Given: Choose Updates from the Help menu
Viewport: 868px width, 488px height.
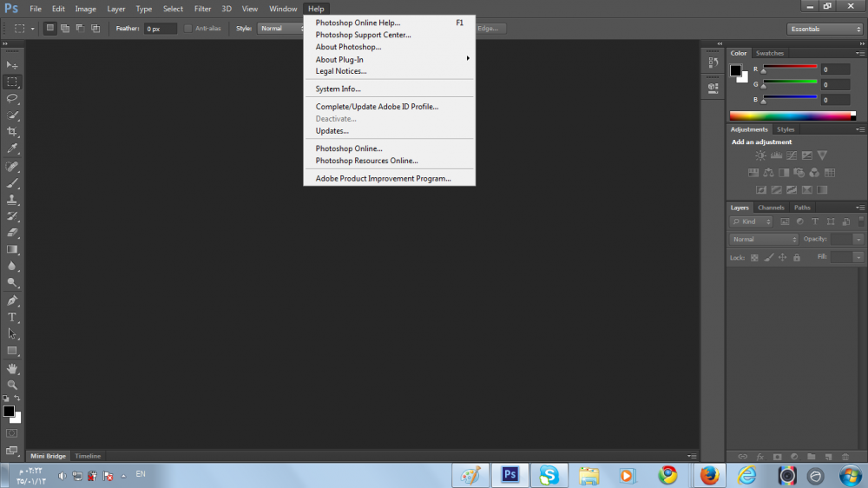Looking at the screenshot, I should pyautogui.click(x=332, y=131).
